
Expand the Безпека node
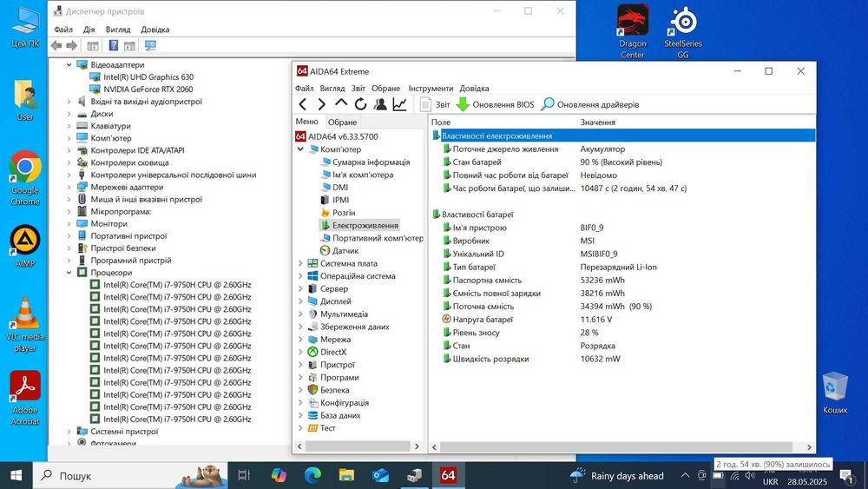(x=300, y=390)
